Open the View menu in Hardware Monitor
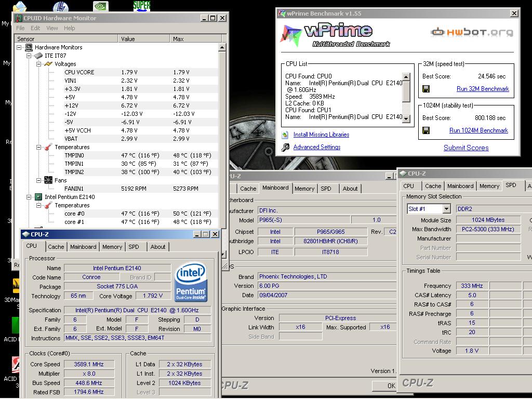 click(52, 28)
